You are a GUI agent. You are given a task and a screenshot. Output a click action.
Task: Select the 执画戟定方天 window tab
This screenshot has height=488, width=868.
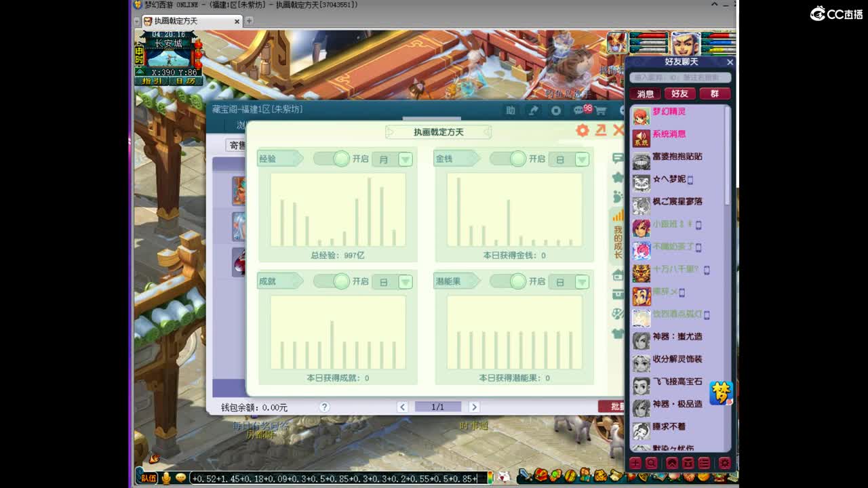(x=191, y=21)
